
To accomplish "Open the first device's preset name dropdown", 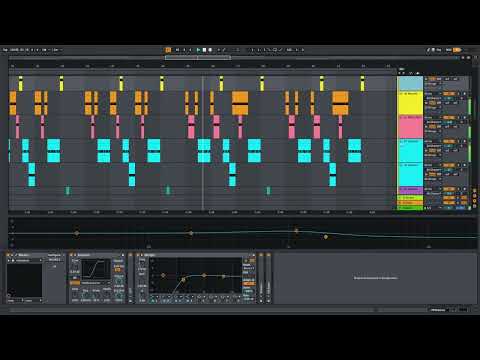I will click(x=25, y=260).
